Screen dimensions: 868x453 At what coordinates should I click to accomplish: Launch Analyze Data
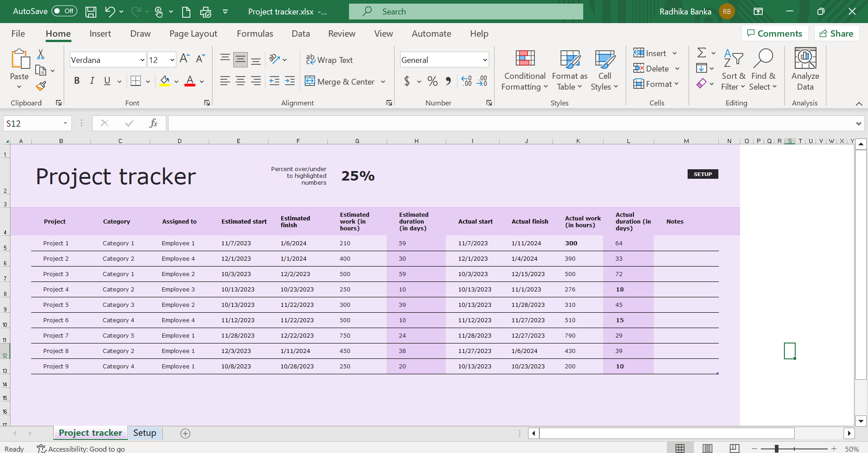805,70
